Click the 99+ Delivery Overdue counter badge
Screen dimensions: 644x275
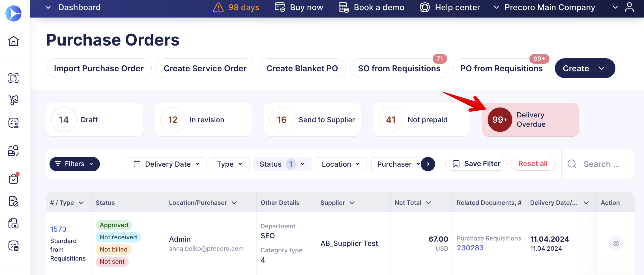[x=499, y=119]
